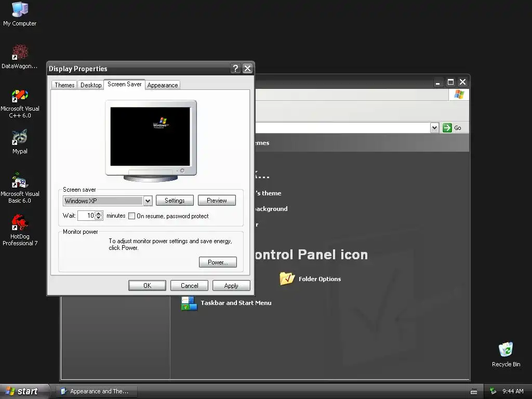Select the Screen Saver tab

(x=125, y=84)
